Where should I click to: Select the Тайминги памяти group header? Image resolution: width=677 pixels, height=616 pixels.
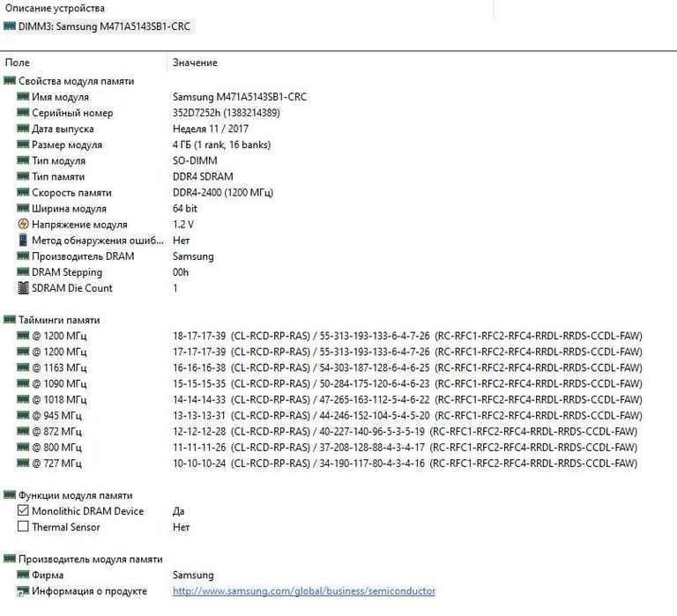tap(59, 320)
